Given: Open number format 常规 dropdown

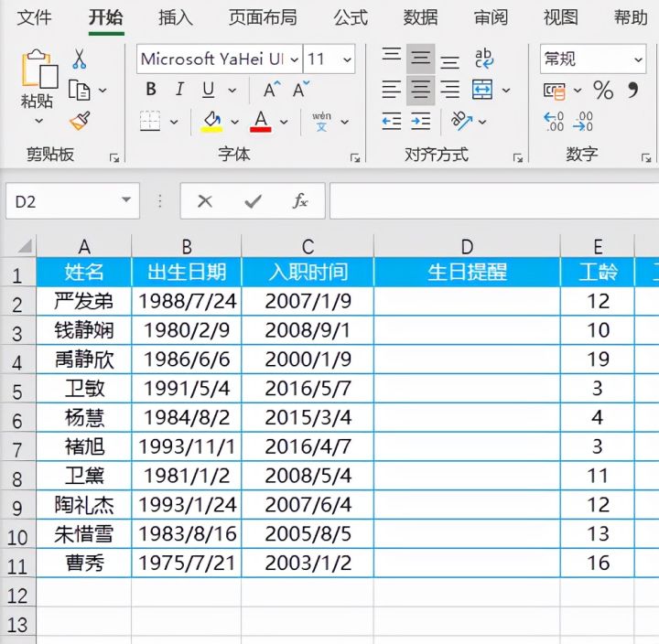Looking at the screenshot, I should 638,59.
